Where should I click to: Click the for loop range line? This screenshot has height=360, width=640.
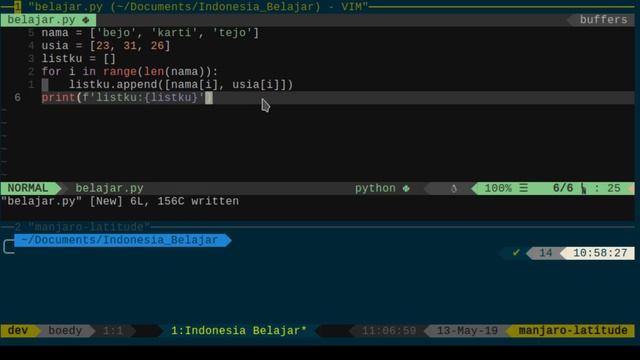[x=130, y=72]
